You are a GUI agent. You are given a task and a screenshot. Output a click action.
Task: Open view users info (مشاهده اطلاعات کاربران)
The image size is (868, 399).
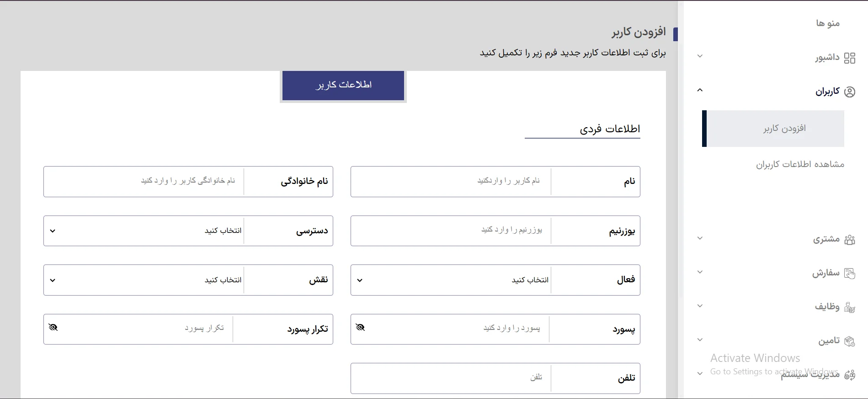799,164
